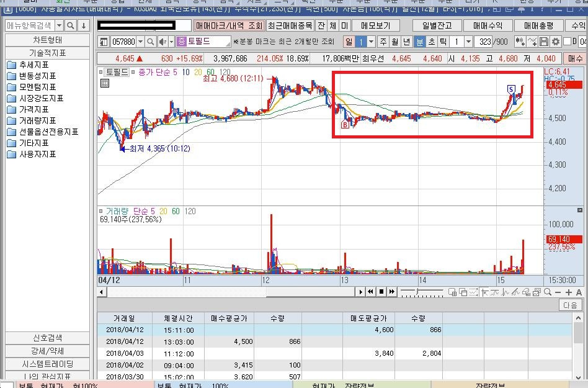Select the 틱 (tick) period button
Screen dimensions: 588x388
click(443, 41)
